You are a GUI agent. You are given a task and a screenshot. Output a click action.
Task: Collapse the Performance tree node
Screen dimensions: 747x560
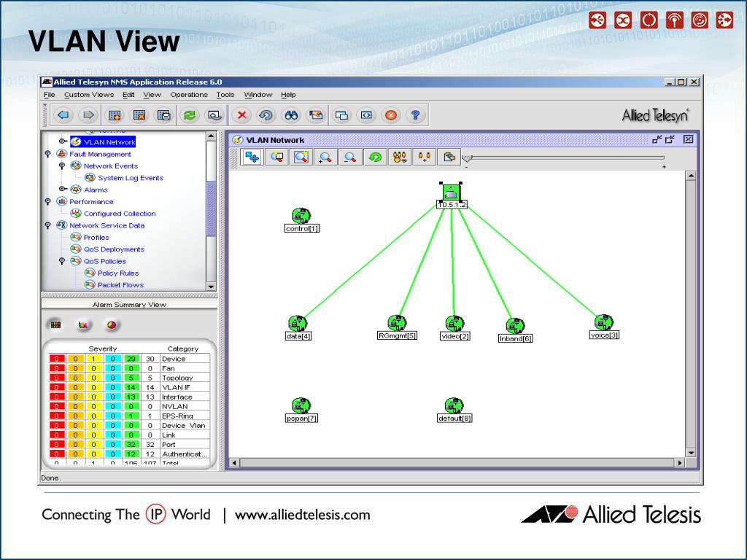[x=47, y=201]
